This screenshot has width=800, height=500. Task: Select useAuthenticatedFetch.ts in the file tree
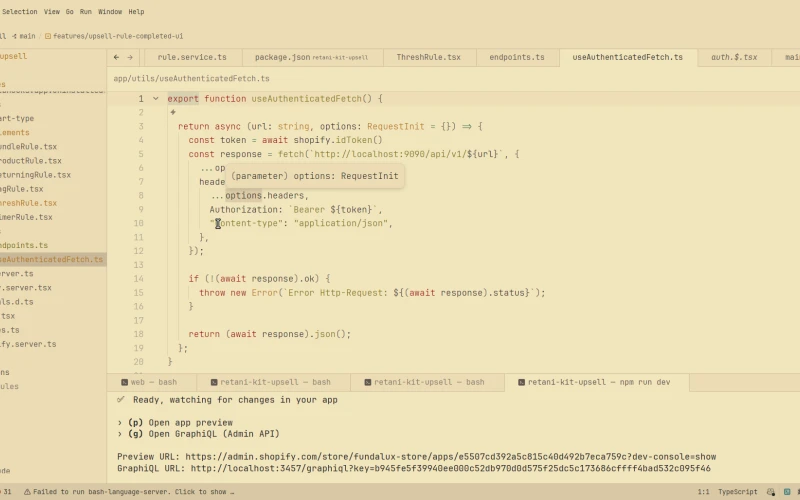(x=52, y=259)
